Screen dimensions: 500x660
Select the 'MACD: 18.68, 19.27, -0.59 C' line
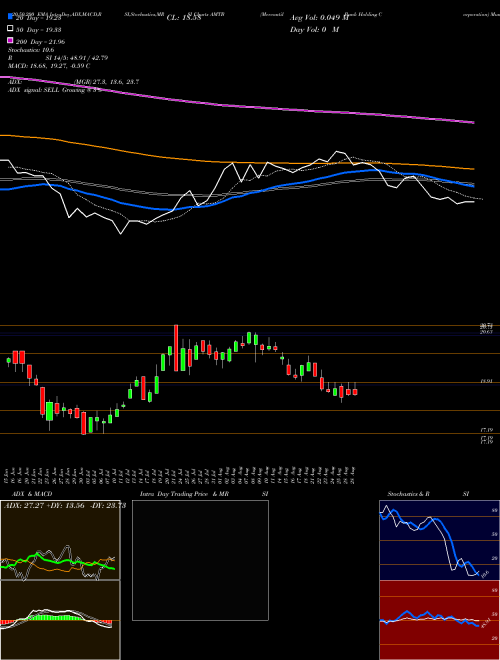[x=49, y=66]
